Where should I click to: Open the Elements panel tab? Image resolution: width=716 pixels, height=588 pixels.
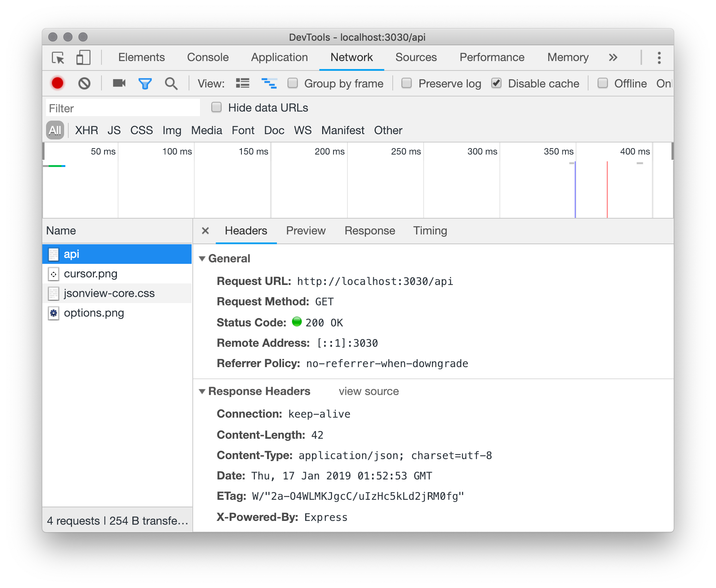coord(141,57)
